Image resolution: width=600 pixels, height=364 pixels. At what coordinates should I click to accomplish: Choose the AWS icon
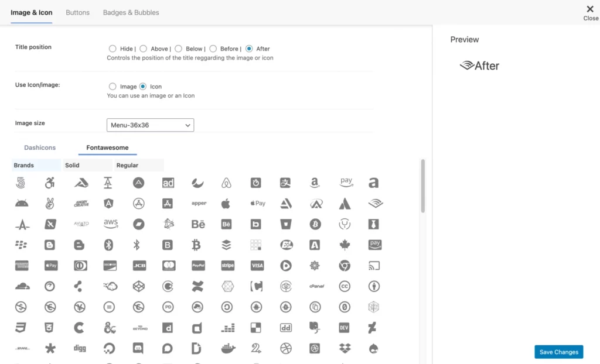(110, 224)
